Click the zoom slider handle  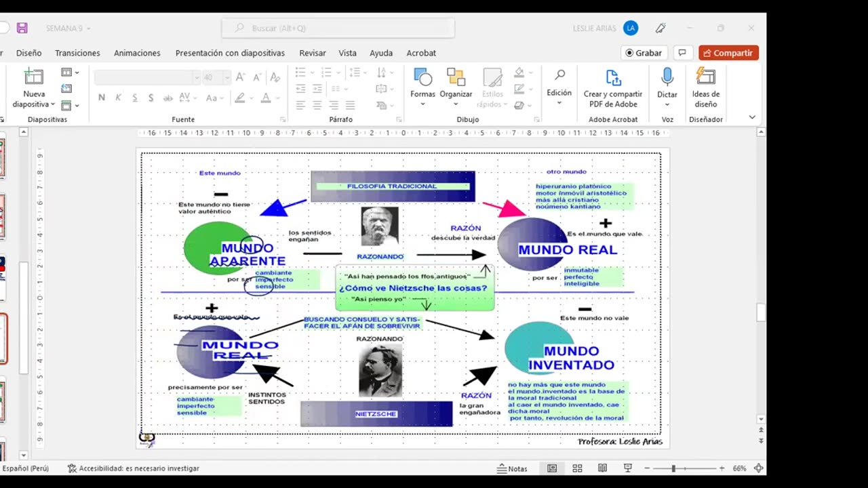click(x=673, y=468)
